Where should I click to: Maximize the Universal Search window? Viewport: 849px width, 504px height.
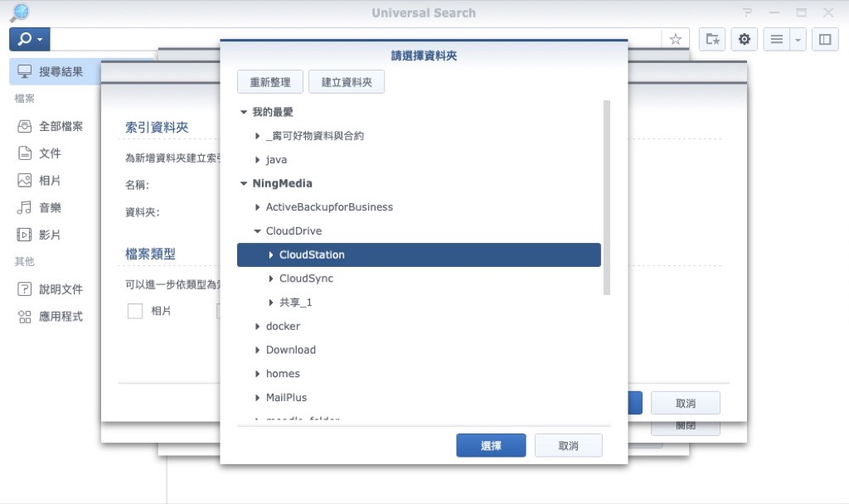tap(802, 12)
